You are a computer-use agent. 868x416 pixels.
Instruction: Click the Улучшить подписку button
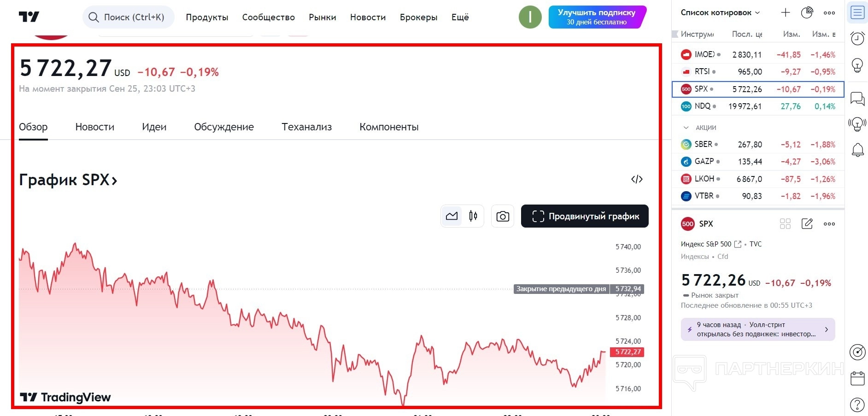pos(597,17)
